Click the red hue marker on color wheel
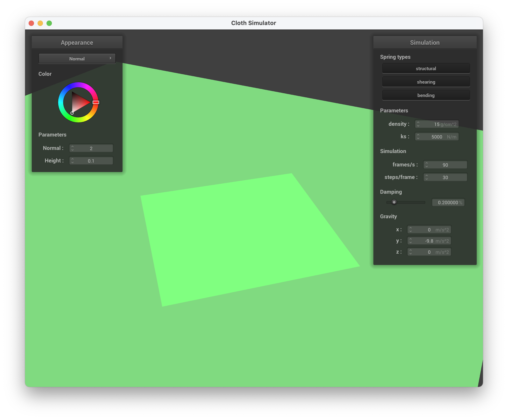 [96, 102]
